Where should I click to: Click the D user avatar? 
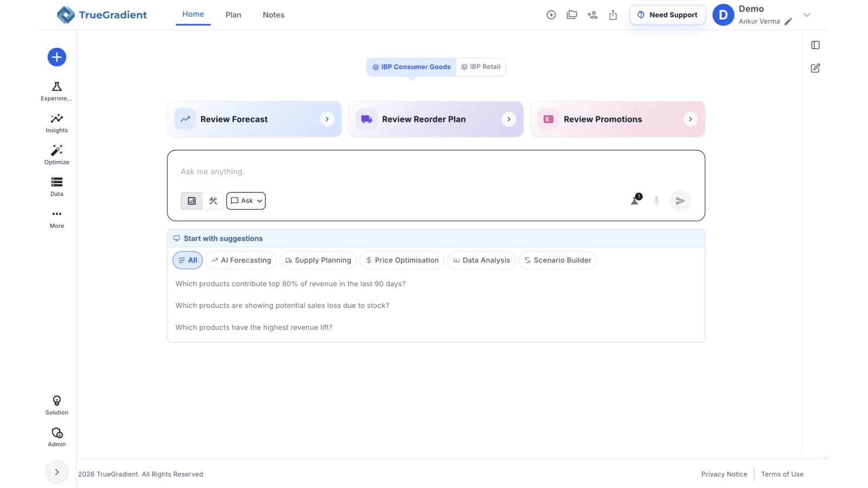[723, 15]
